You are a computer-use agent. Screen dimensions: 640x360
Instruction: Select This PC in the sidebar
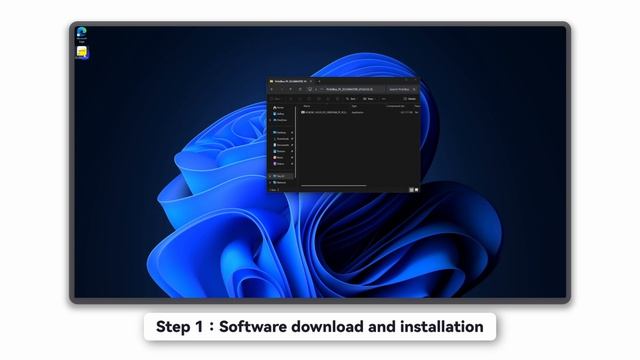pyautogui.click(x=281, y=176)
